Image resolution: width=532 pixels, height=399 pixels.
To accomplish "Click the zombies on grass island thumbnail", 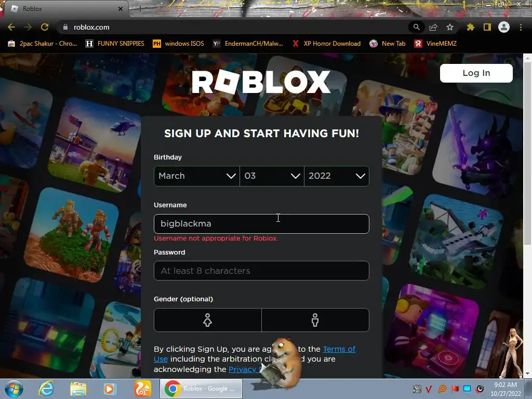I will [x=71, y=235].
